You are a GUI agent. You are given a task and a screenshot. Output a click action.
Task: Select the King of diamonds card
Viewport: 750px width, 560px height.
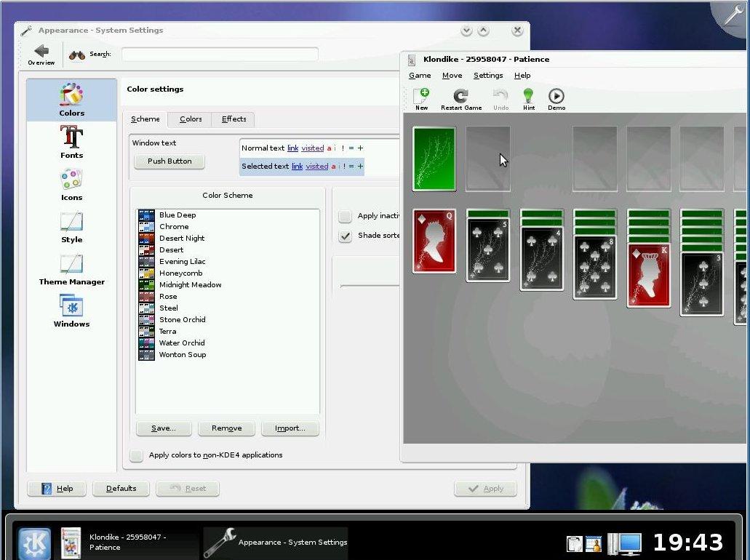click(649, 276)
